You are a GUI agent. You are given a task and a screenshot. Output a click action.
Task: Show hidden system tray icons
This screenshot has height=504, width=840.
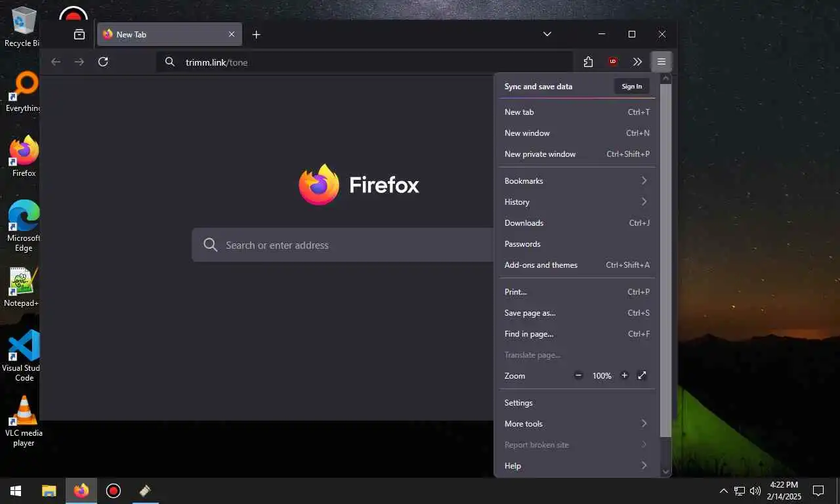coord(723,491)
